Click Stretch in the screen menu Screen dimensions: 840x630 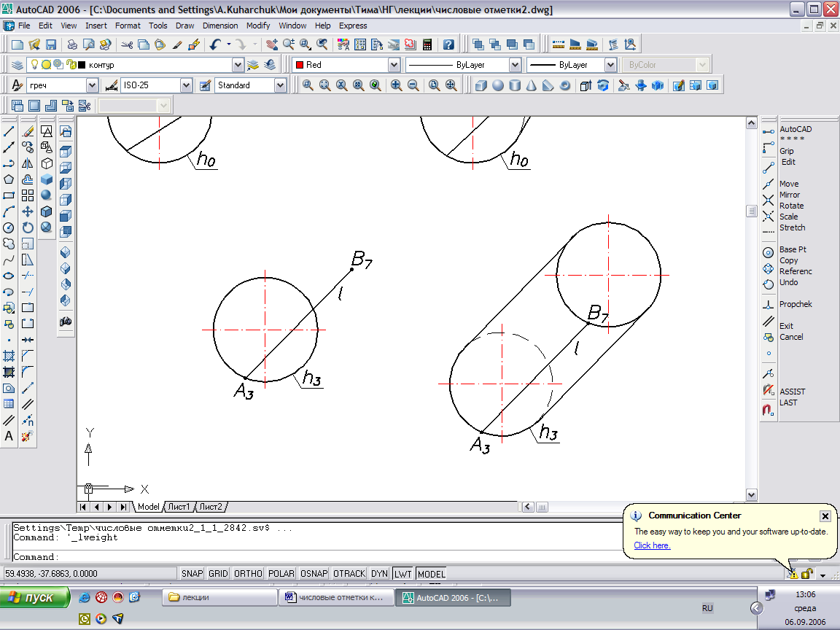(x=793, y=227)
